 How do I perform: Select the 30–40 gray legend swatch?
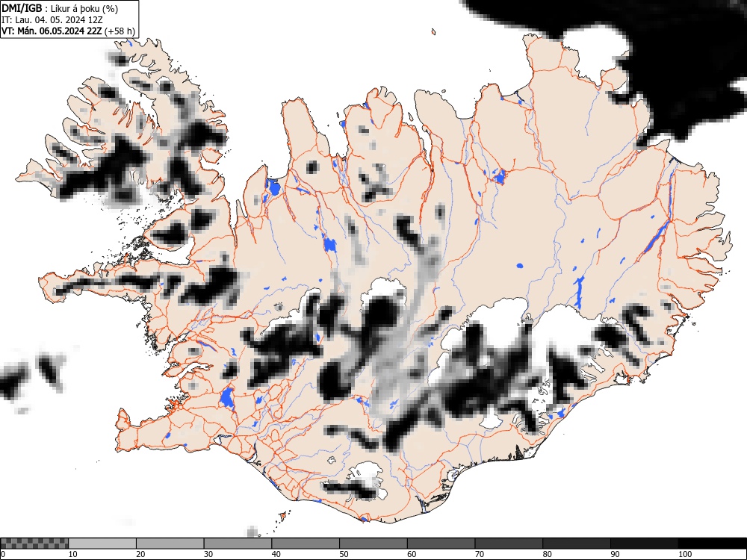[x=238, y=544]
